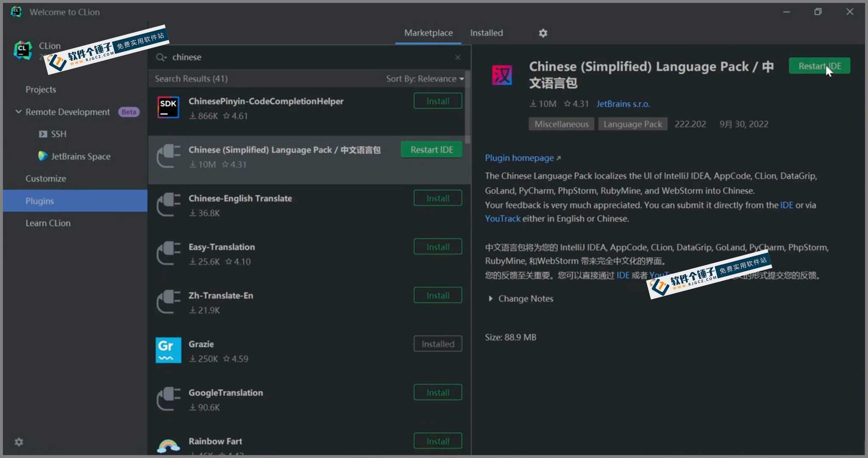
Task: Open settings gear at sidebar bottom
Action: click(19, 442)
